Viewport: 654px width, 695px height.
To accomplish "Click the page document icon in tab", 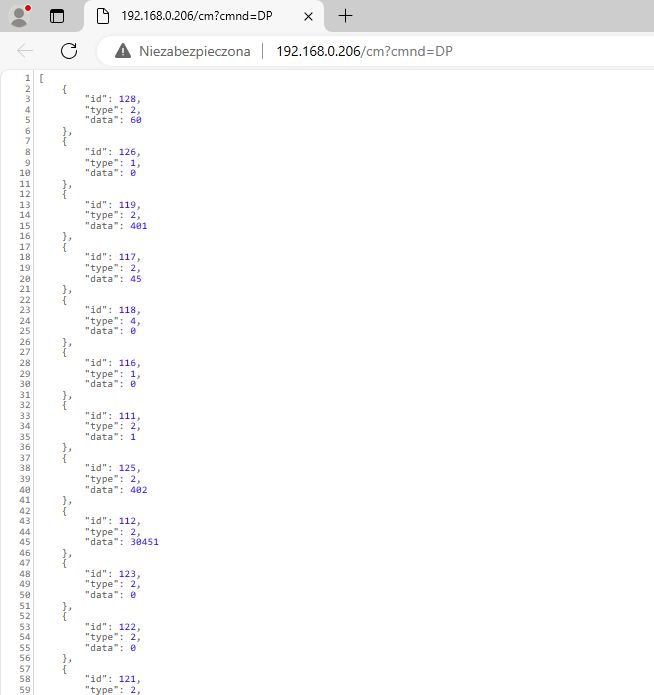I will pyautogui.click(x=103, y=16).
